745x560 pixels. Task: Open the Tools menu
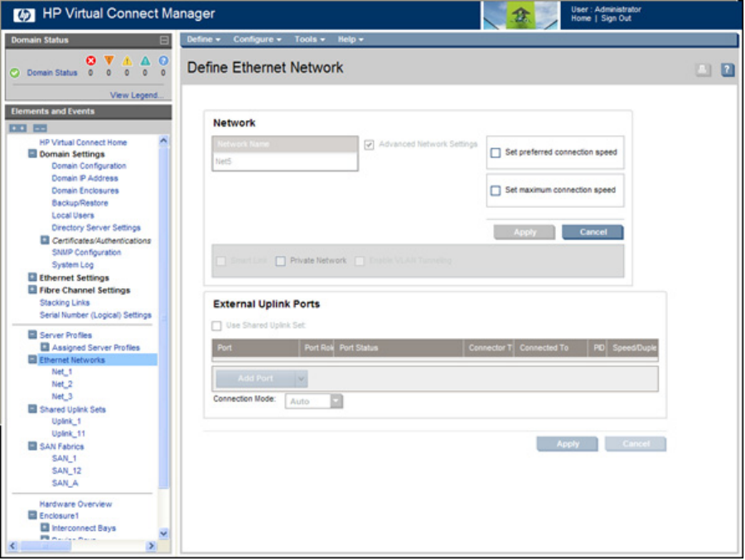[309, 39]
